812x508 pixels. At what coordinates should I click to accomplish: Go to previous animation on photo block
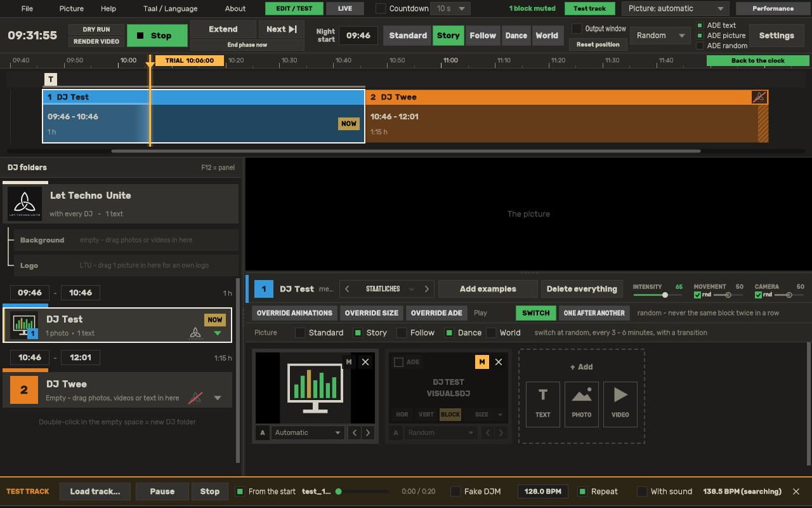pos(355,432)
